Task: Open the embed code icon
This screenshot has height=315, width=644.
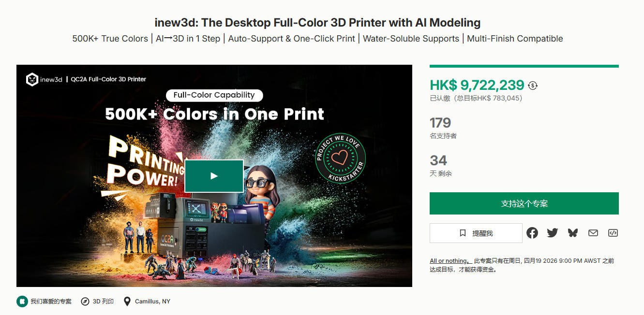Action: (613, 233)
